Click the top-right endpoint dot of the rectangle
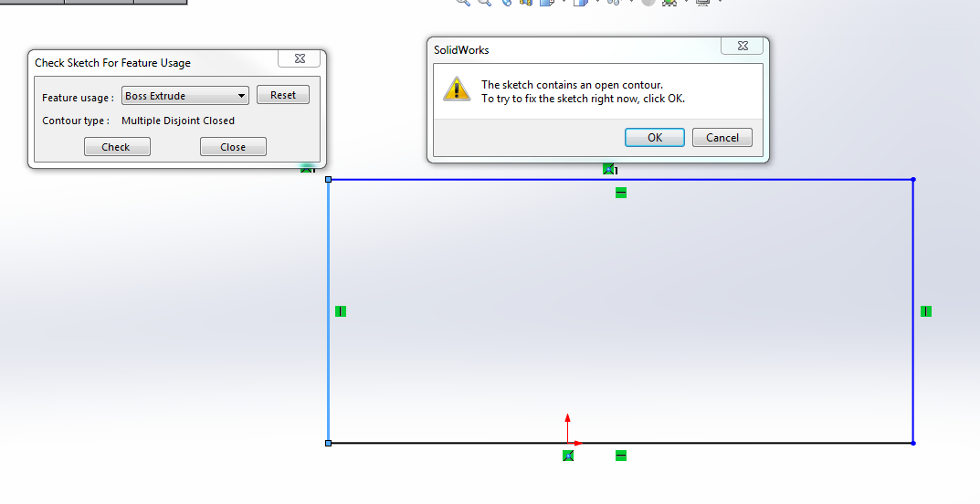The height and width of the screenshot is (504, 980). (913, 180)
